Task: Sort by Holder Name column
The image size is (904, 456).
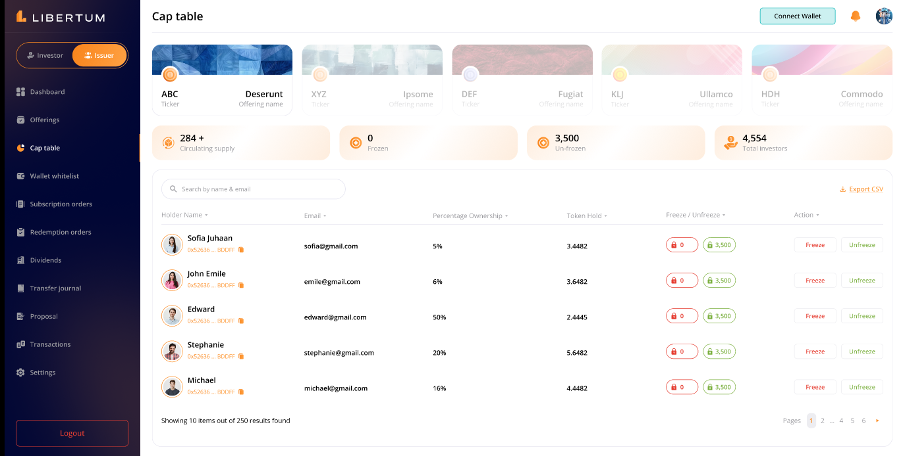Action: pos(185,215)
